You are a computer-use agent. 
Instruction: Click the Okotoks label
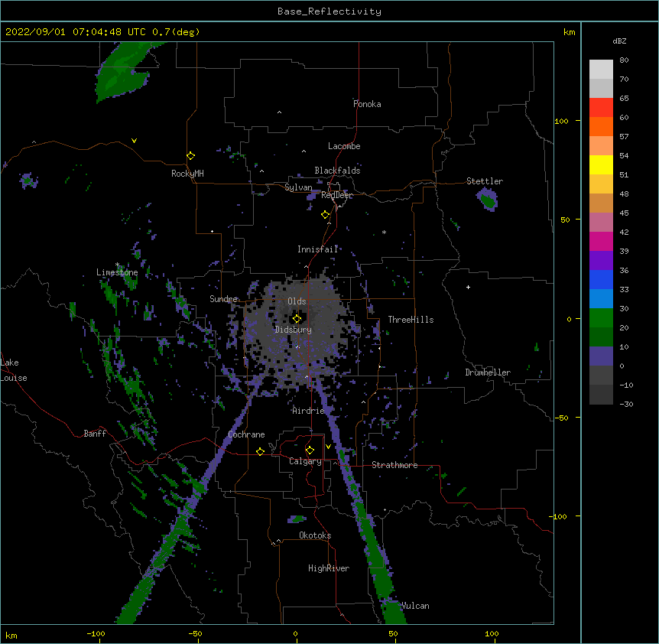pos(315,535)
